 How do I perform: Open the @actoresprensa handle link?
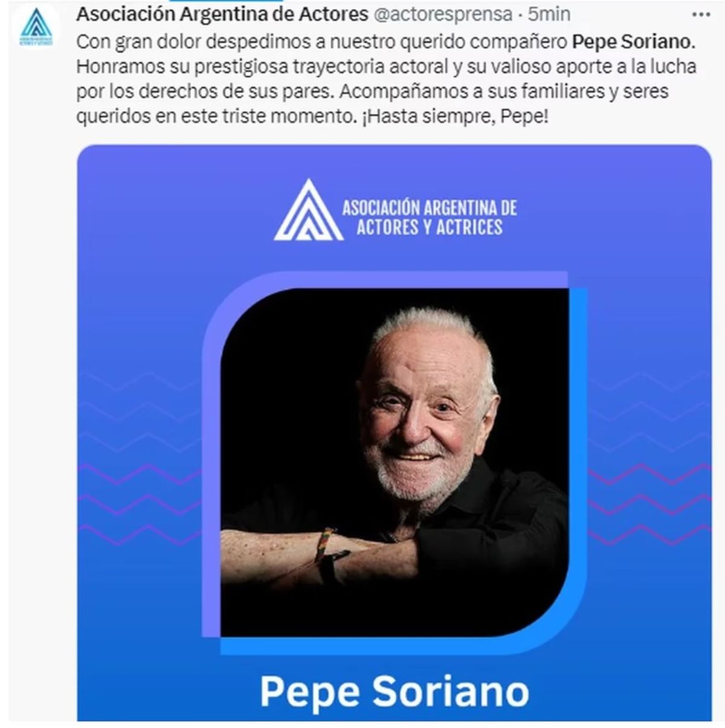pyautogui.click(x=444, y=14)
